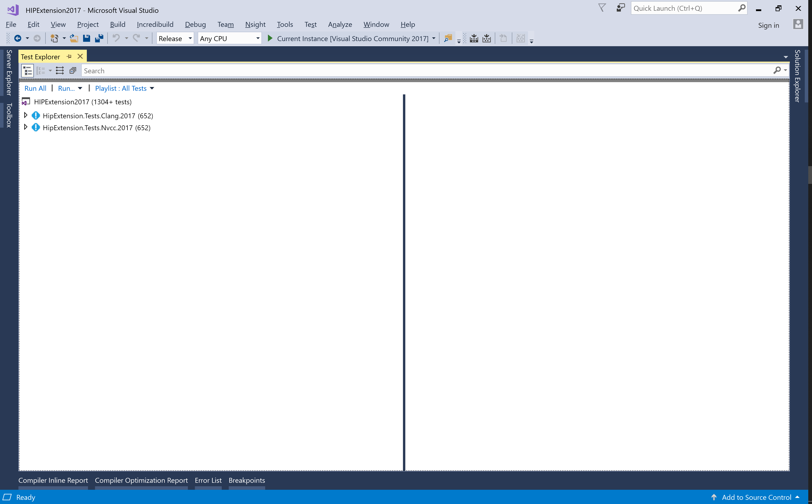Viewport: 812px width, 504px height.
Task: Switch to the Error List tab
Action: (x=208, y=480)
